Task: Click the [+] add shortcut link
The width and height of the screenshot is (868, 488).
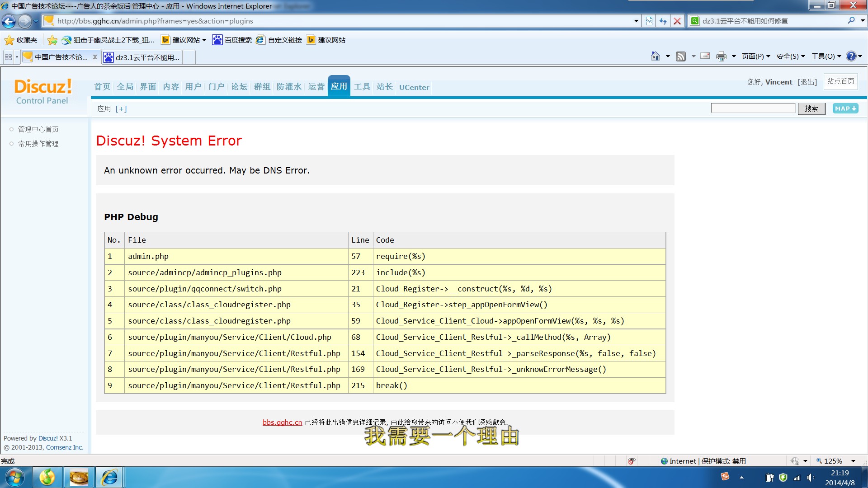Action: [x=121, y=109]
